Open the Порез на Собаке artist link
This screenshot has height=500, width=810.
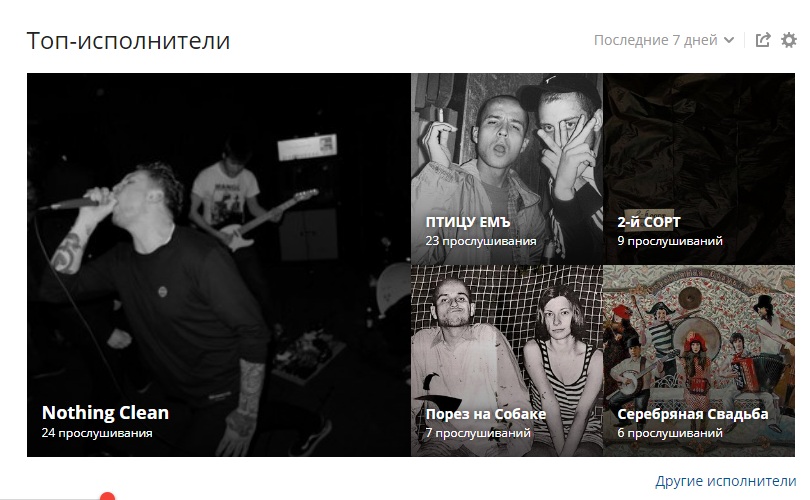pyautogui.click(x=486, y=414)
